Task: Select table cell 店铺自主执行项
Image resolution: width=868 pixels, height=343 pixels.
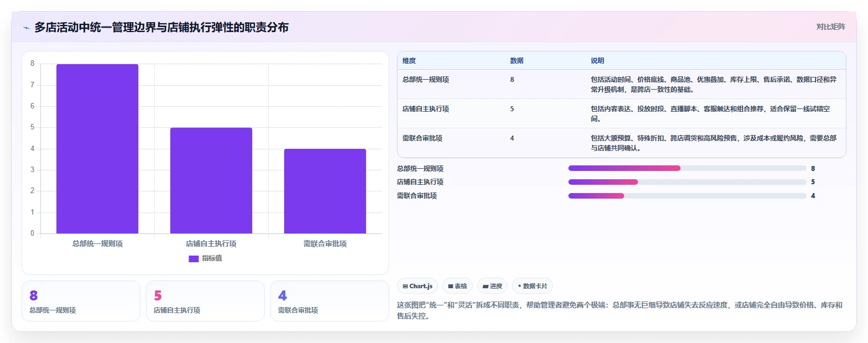Action: 426,109
